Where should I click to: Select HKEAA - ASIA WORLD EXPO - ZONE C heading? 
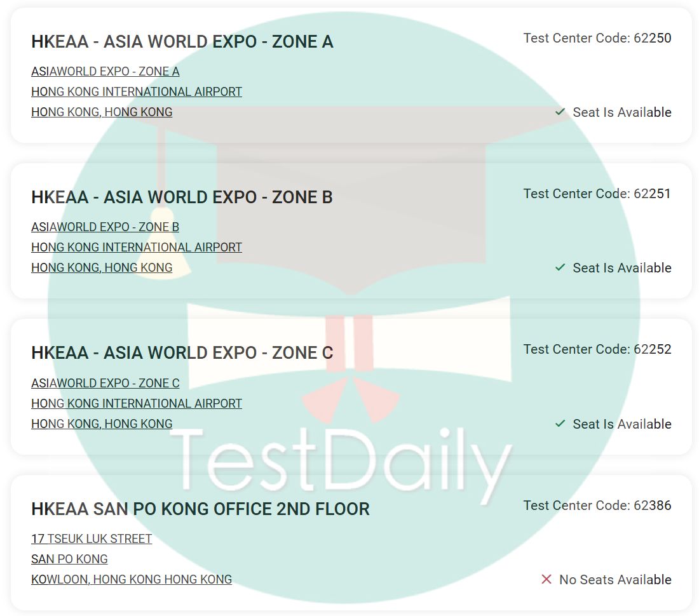(x=182, y=352)
